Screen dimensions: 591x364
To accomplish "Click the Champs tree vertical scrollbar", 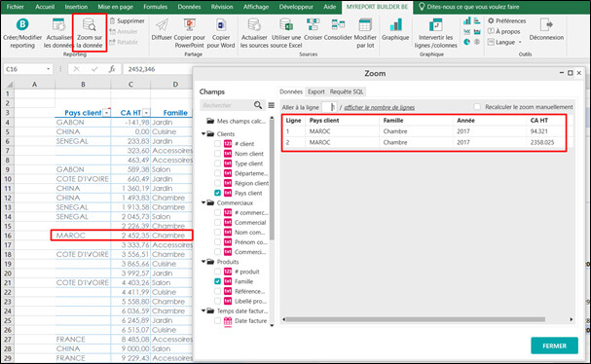I will click(x=272, y=181).
